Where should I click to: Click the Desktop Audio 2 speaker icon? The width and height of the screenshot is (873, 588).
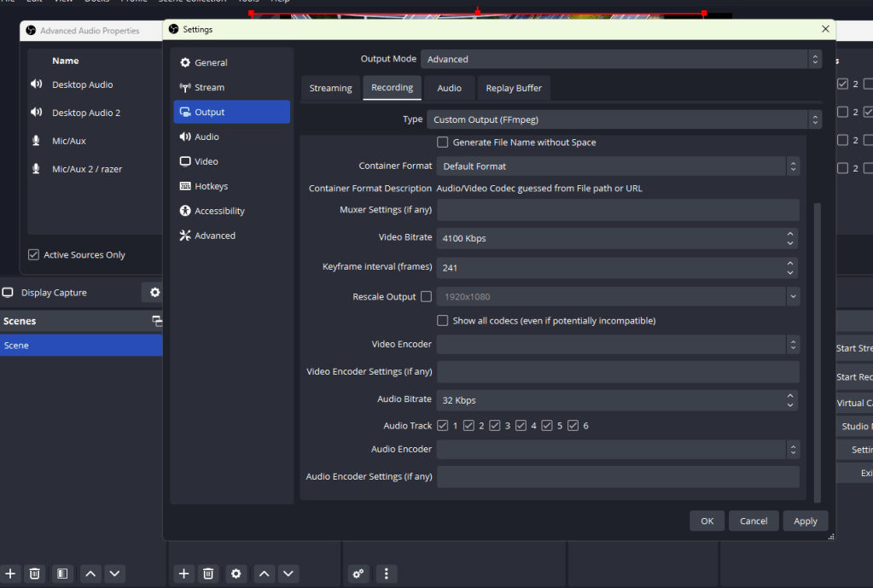(37, 112)
